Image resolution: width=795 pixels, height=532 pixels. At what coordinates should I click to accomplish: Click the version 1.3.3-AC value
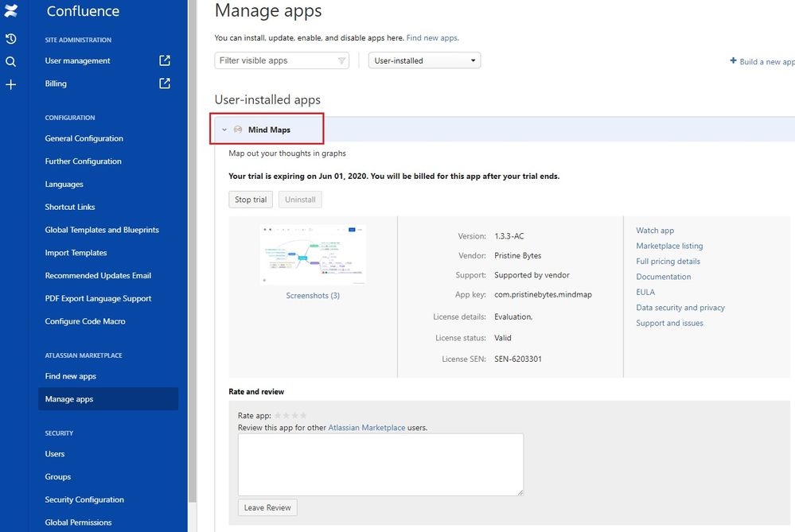tap(509, 236)
